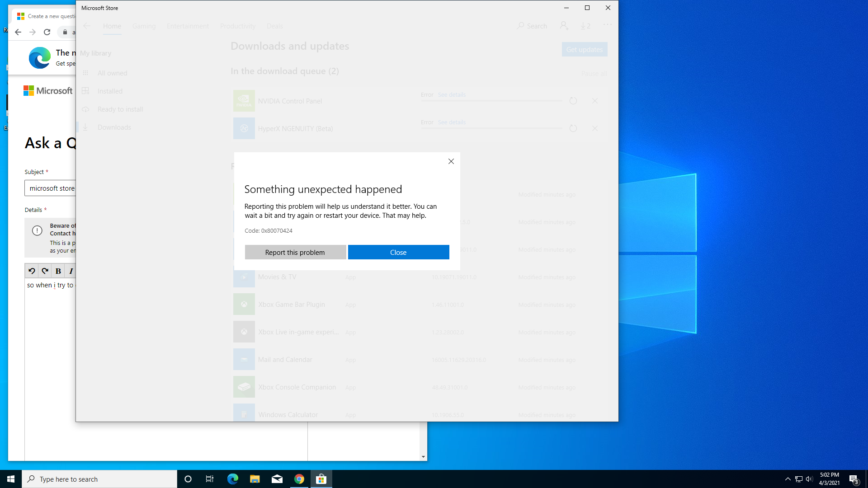Open the Deals tab
The image size is (868, 488).
coord(274,26)
